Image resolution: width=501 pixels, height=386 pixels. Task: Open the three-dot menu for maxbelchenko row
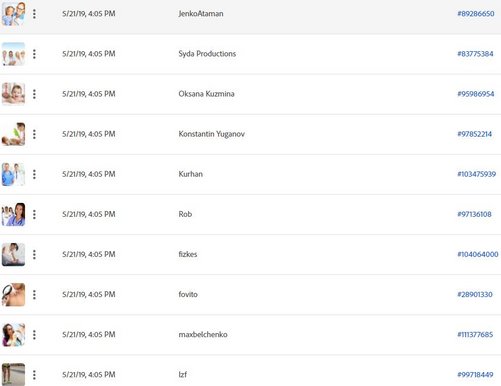(34, 335)
